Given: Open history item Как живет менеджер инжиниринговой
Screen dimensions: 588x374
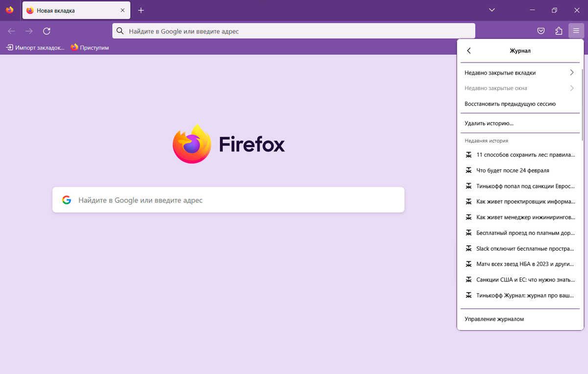Looking at the screenshot, I should coord(520,217).
